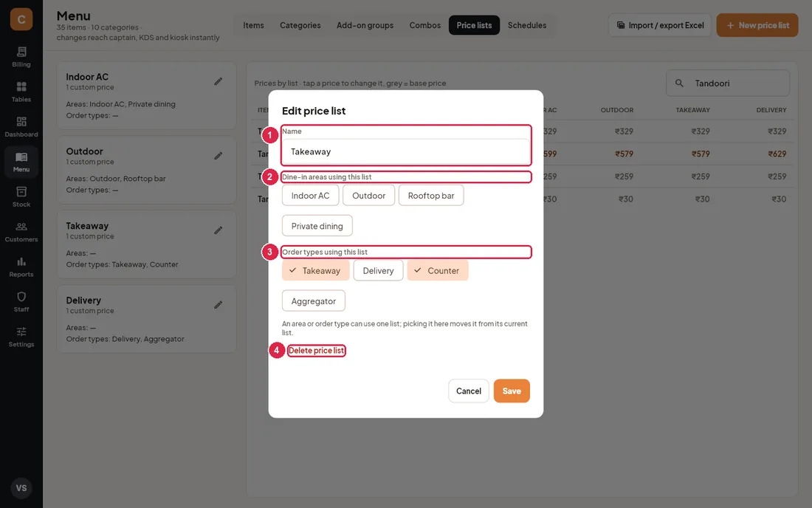Click the OUTDOOR column header

617,110
